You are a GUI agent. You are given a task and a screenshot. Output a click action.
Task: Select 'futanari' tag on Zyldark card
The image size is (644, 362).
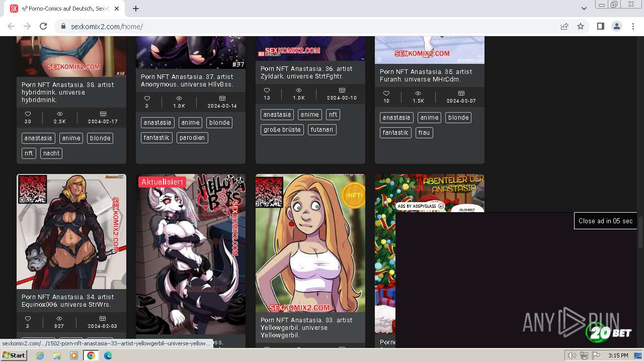point(323,130)
